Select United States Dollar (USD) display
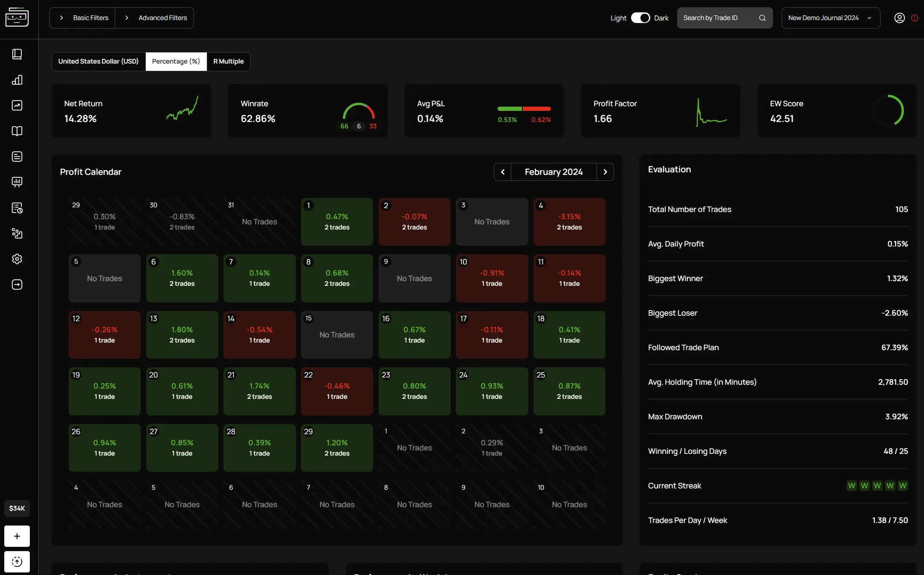924x575 pixels. (x=98, y=61)
